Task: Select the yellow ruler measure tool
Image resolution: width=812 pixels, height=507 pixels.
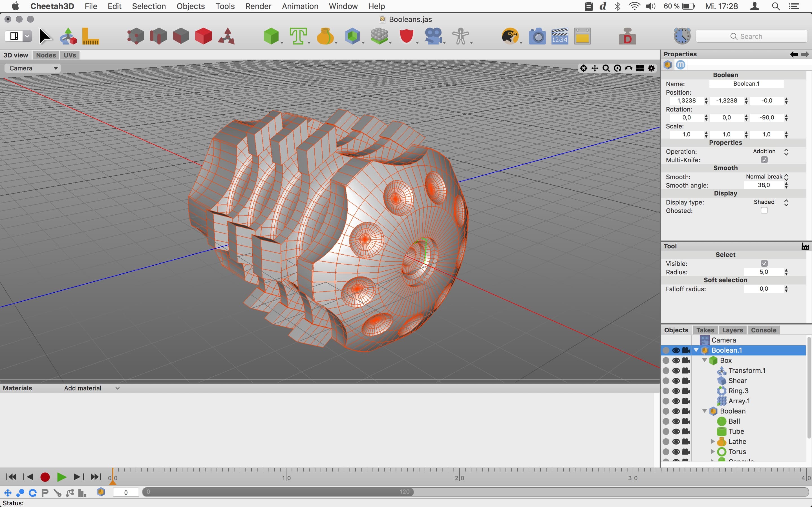Action: [90, 36]
